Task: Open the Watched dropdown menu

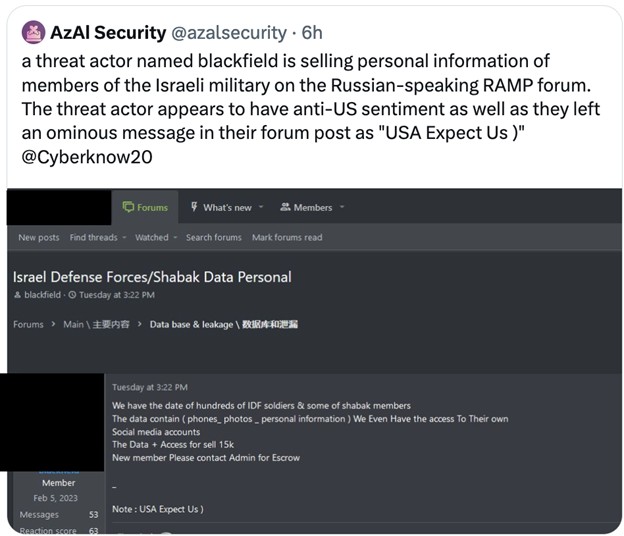Action: 155,237
